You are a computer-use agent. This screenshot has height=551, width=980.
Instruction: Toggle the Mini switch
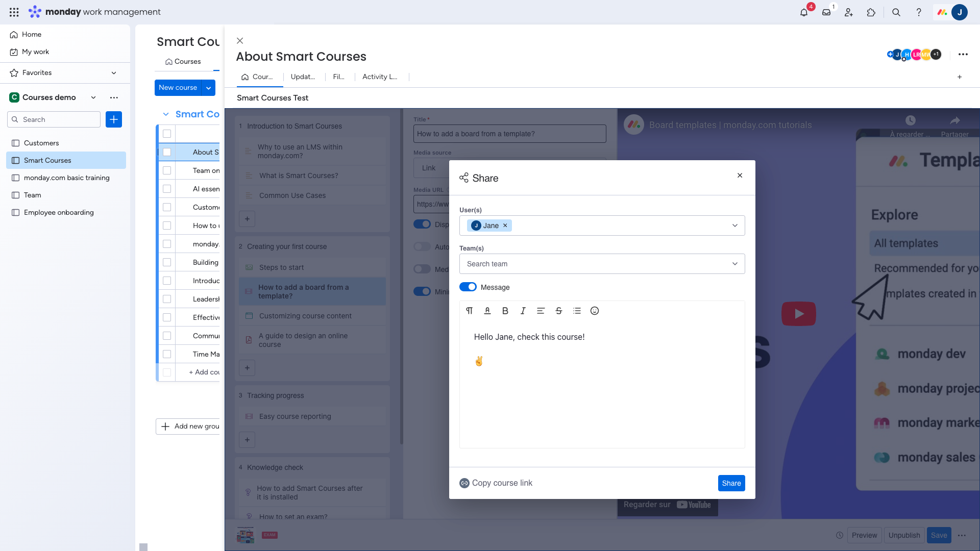point(422,291)
